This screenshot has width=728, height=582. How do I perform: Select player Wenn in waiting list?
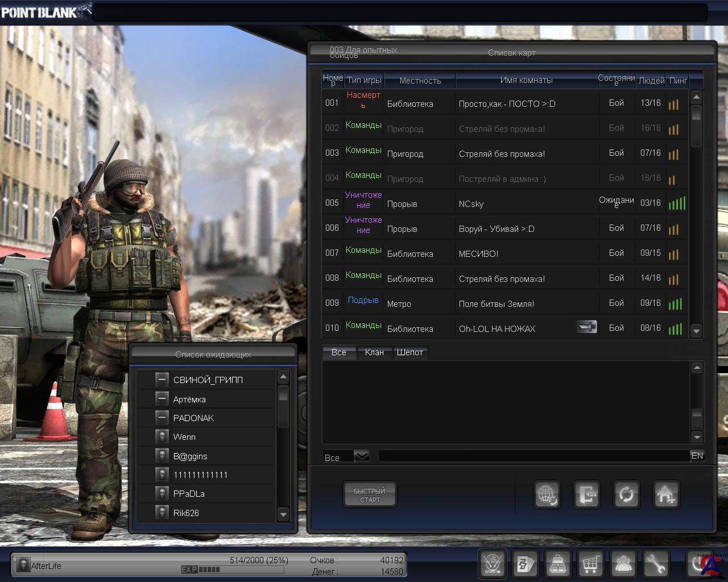pos(184,437)
